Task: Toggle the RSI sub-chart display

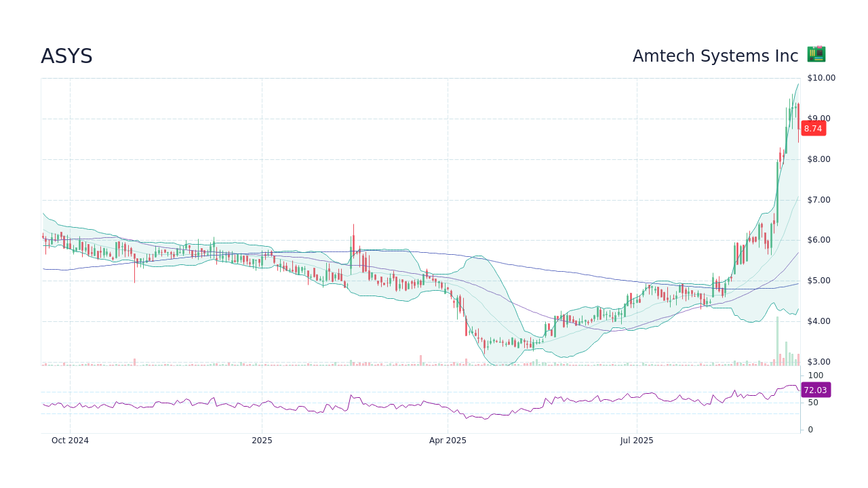Action: pos(407,403)
